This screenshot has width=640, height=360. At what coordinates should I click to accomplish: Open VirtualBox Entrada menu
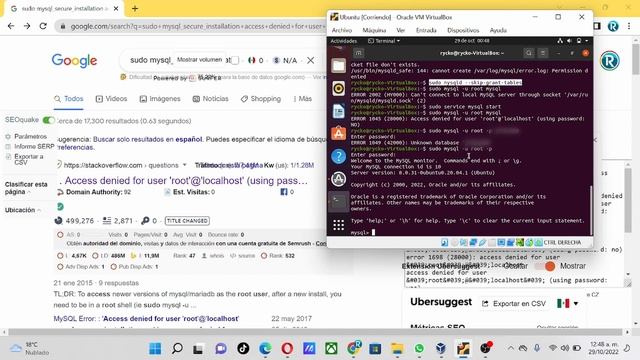[426, 30]
